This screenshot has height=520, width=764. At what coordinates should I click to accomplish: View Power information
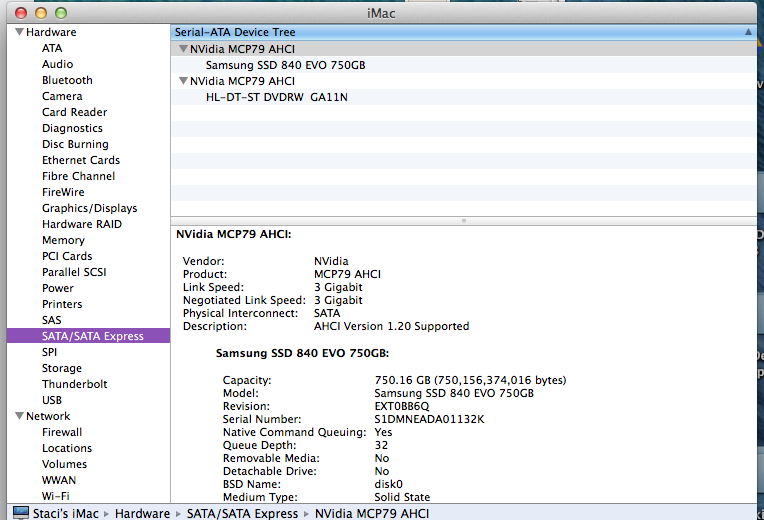tap(57, 289)
